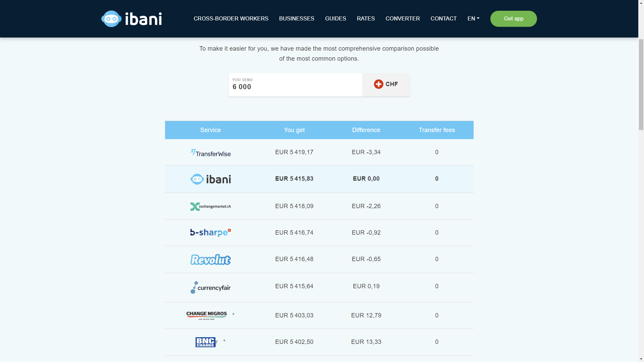This screenshot has height=362, width=644.
Task: Select b-sharpe amount EUR 5 416,74
Action: 294,233
